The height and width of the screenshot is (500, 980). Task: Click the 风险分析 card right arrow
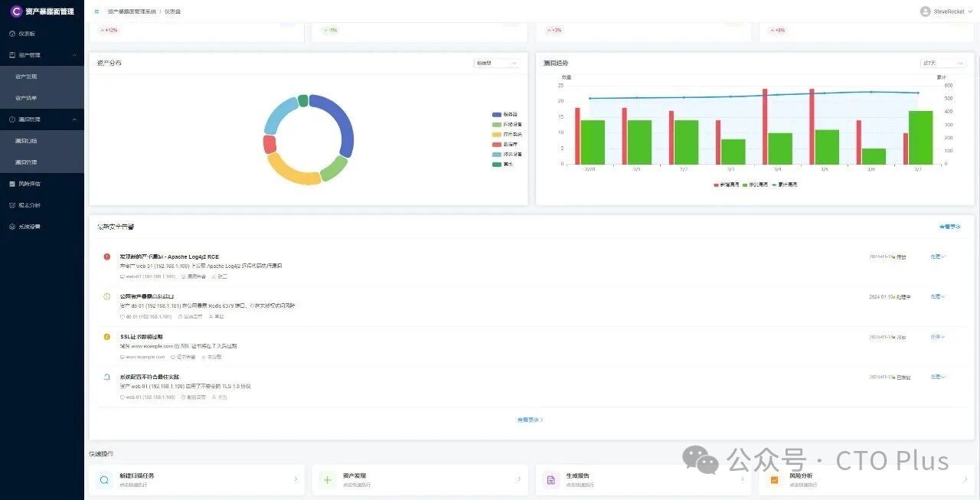(x=965, y=479)
